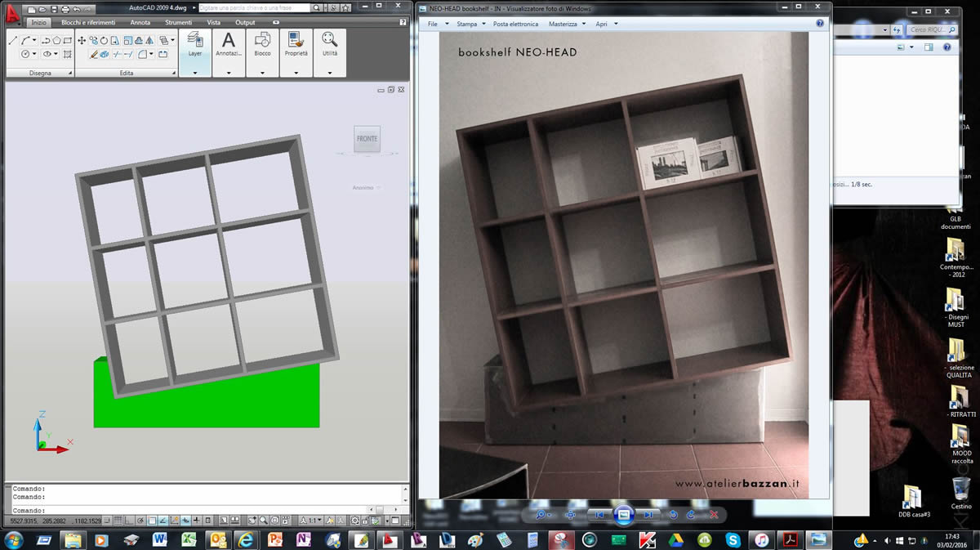Expand the Layer ribbon panel
This screenshot has height=550, width=980.
195,73
